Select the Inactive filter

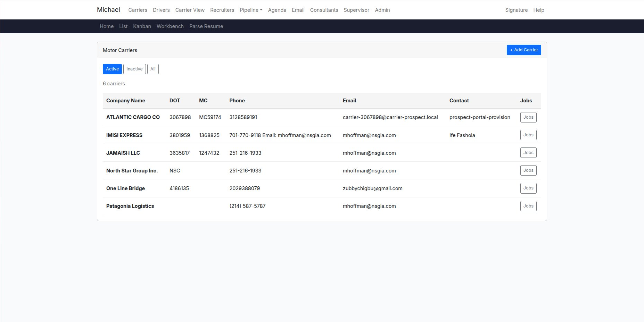134,69
